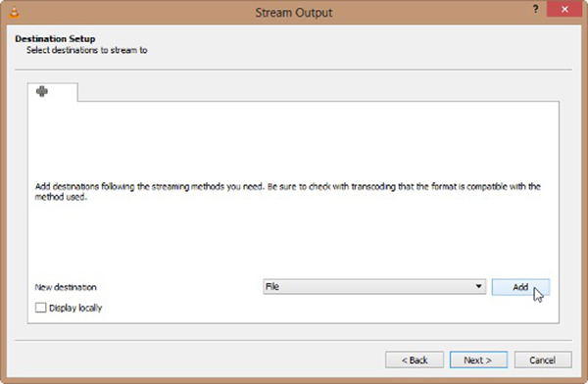Open the plus tab for adding destinations
Screen dimensions: 588x384
(x=53, y=92)
